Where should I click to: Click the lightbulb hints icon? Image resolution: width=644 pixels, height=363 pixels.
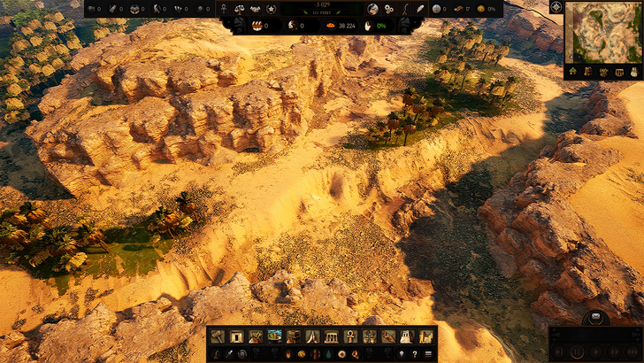tap(400, 354)
